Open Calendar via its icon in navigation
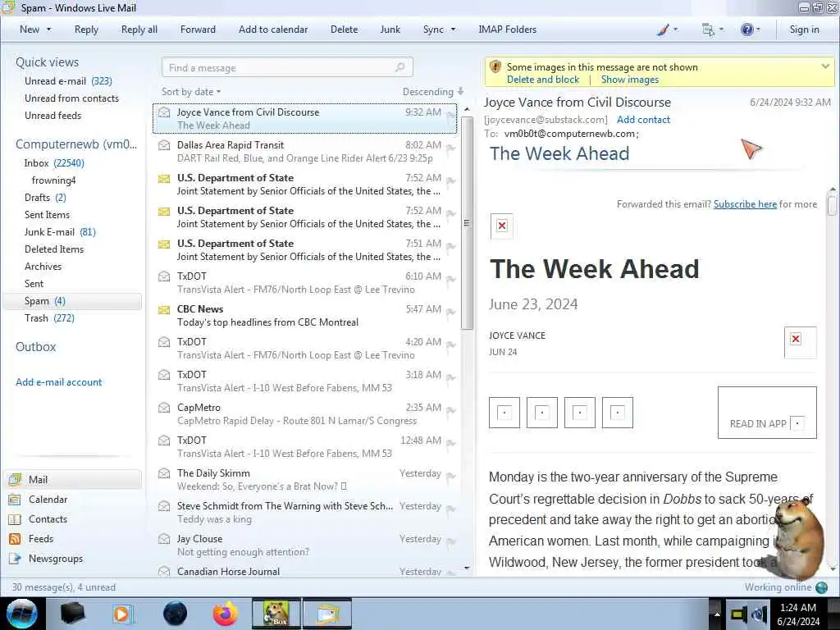Image resolution: width=840 pixels, height=630 pixels. (15, 500)
